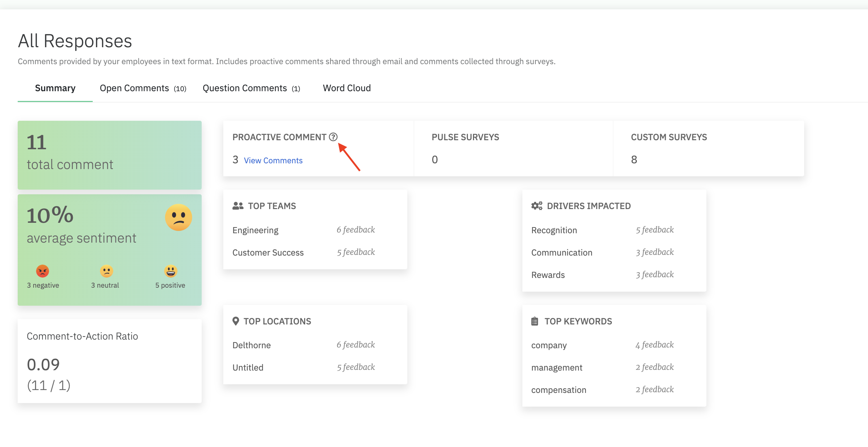Click the small neutral sentiment emoji
The height and width of the screenshot is (447, 868).
[106, 271]
